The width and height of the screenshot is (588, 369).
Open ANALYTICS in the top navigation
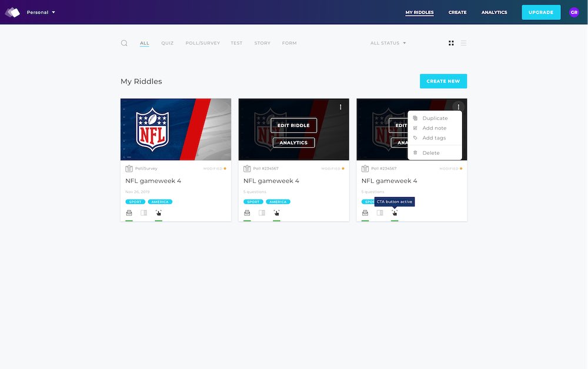coord(494,12)
